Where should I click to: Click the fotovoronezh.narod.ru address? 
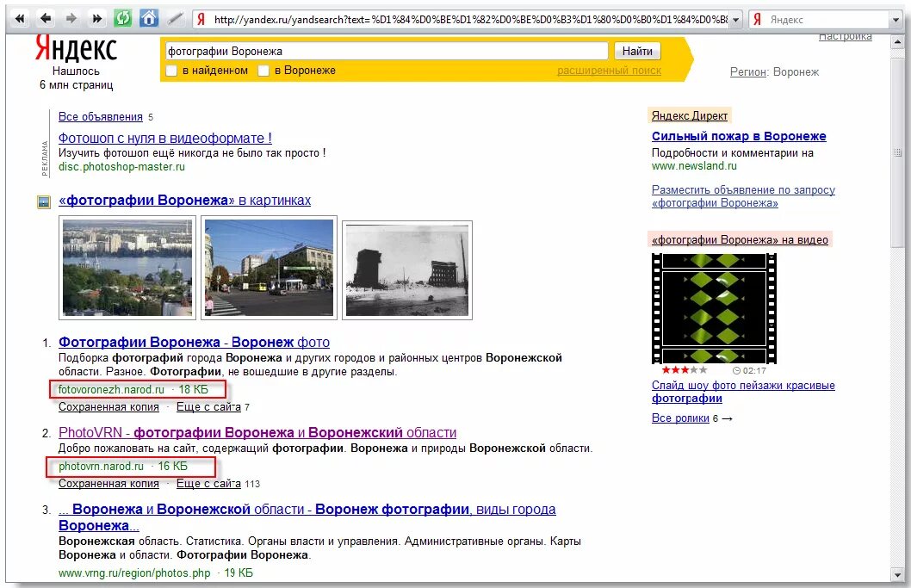111,389
